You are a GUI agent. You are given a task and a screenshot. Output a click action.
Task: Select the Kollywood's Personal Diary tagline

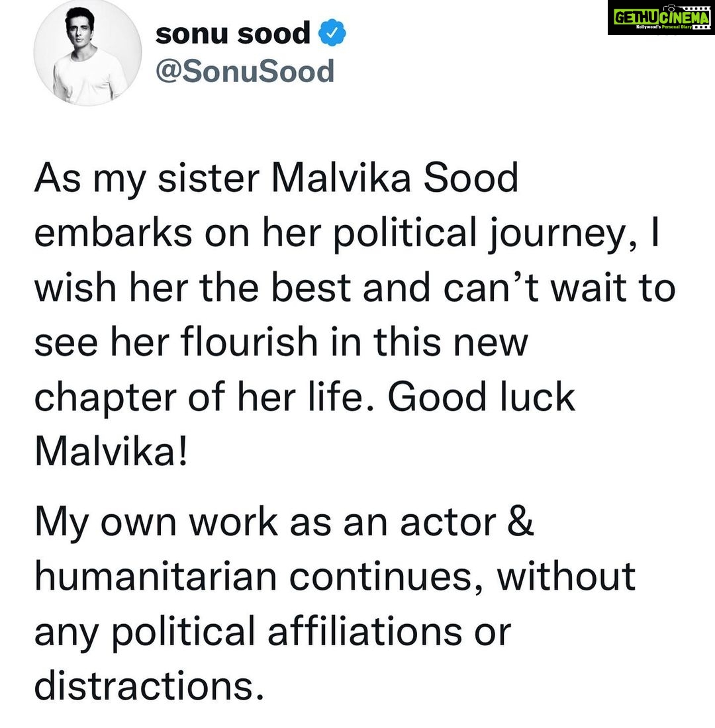pos(665,27)
